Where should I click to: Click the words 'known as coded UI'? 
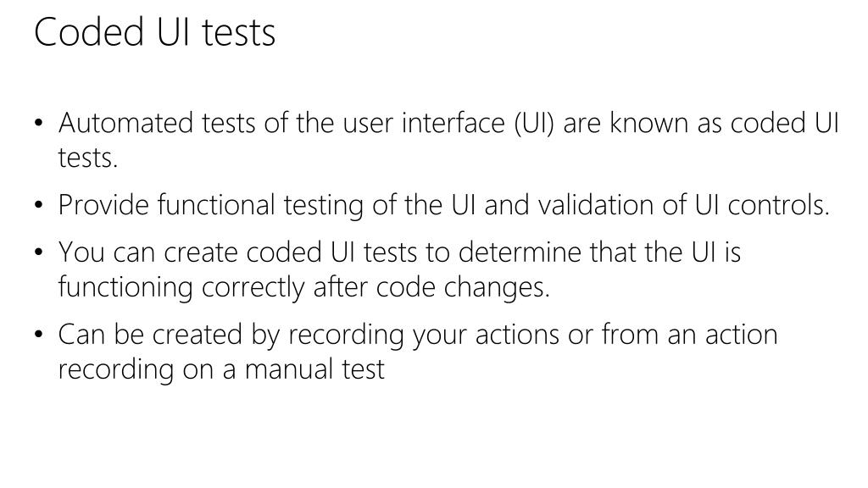[724, 123]
